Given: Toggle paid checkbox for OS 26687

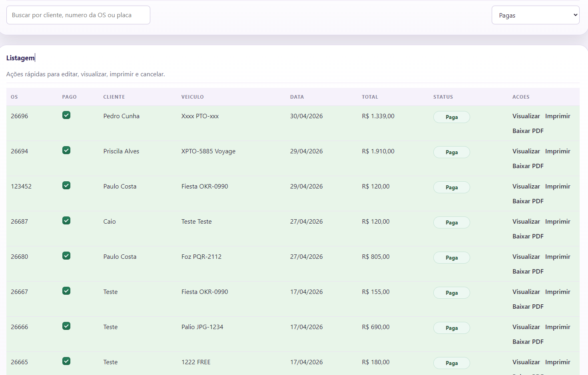Looking at the screenshot, I should tap(66, 221).
